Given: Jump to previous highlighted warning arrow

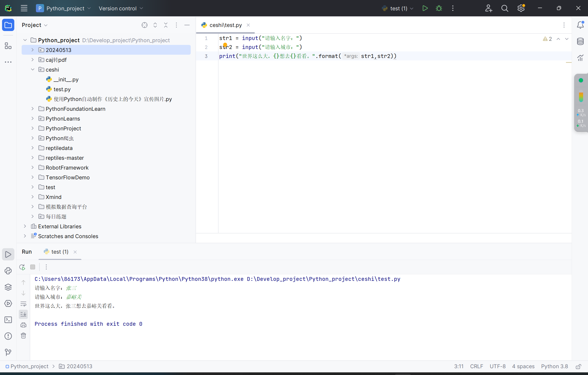Looking at the screenshot, I should coord(558,39).
